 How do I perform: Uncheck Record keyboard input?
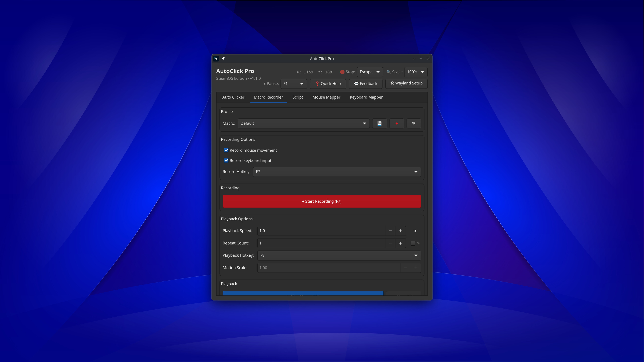click(226, 160)
